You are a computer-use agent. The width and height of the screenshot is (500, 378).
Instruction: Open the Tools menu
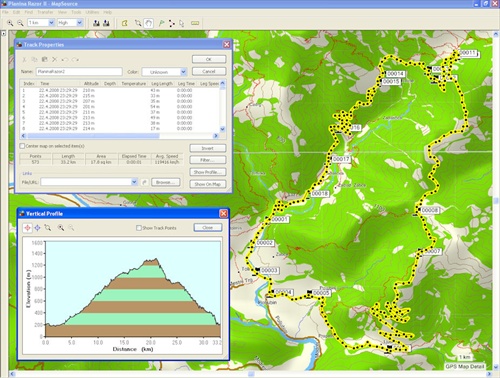pos(76,12)
